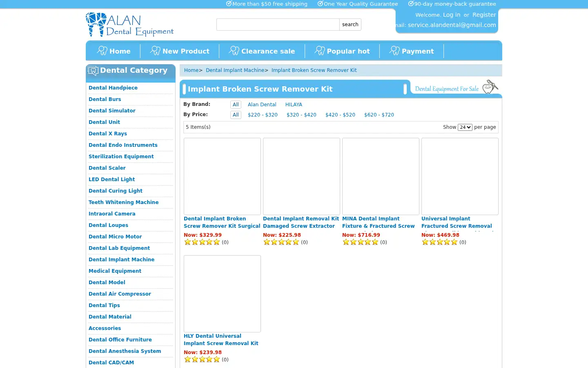Image resolution: width=588 pixels, height=368 pixels.
Task: Filter by brand HILAYA
Action: (294, 105)
